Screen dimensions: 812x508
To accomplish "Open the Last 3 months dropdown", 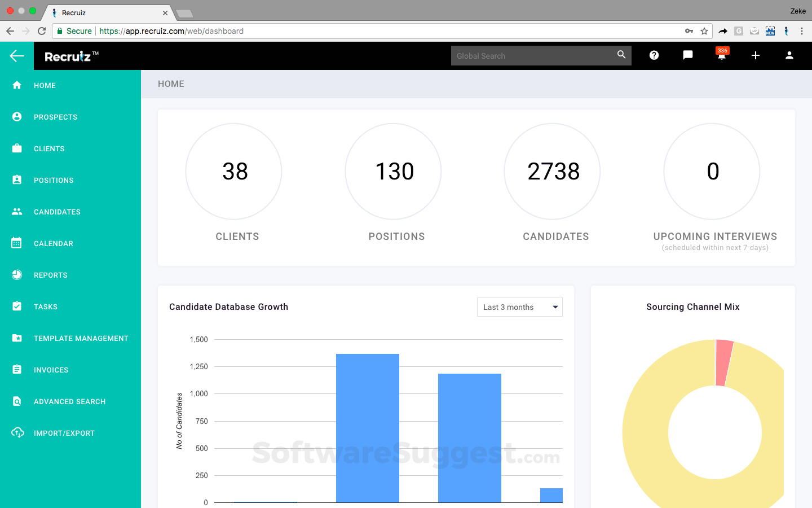I will pos(520,307).
